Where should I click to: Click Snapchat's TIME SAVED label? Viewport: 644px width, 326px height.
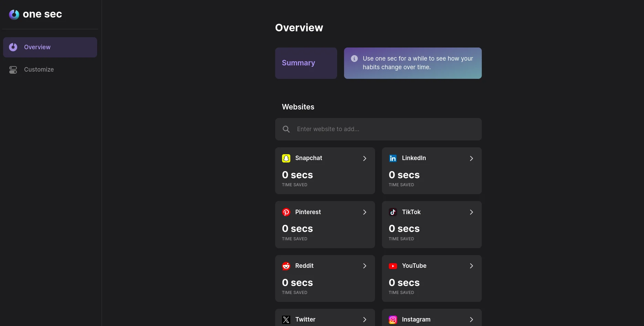pyautogui.click(x=295, y=185)
